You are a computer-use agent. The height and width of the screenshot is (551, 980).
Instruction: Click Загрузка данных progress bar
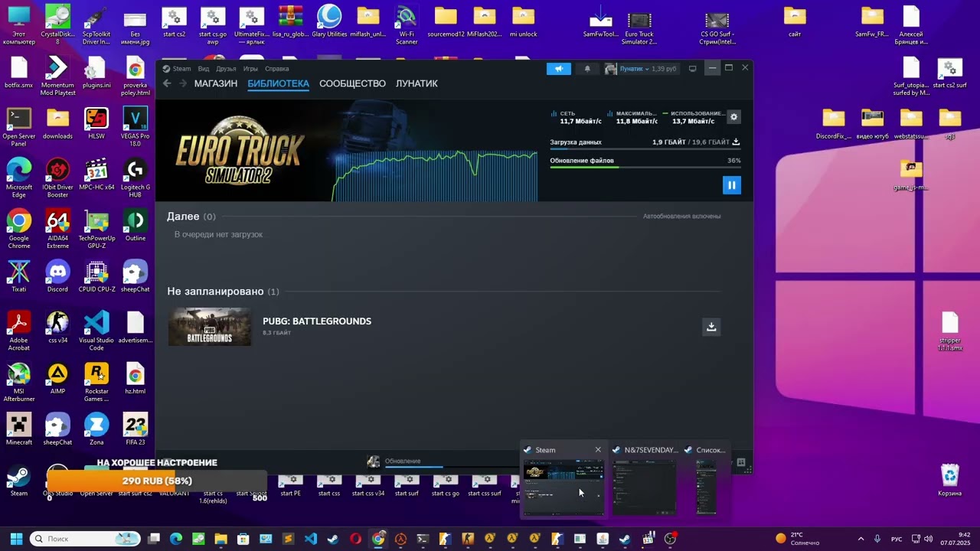[x=645, y=148]
